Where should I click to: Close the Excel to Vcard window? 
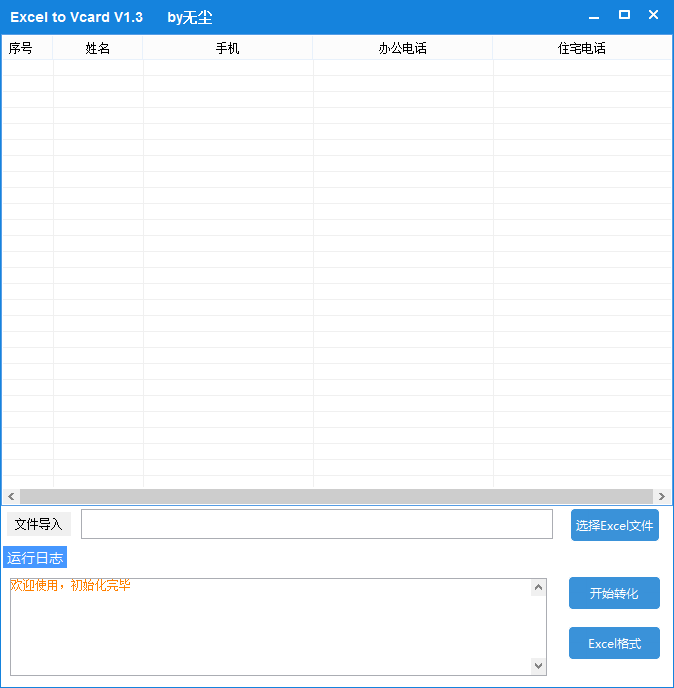653,15
